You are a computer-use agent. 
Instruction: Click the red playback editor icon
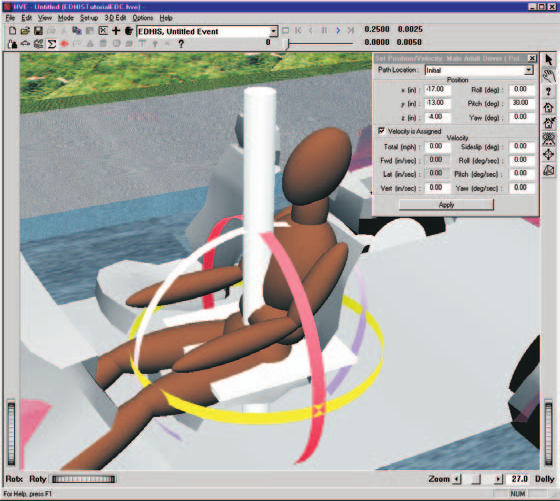tap(64, 44)
